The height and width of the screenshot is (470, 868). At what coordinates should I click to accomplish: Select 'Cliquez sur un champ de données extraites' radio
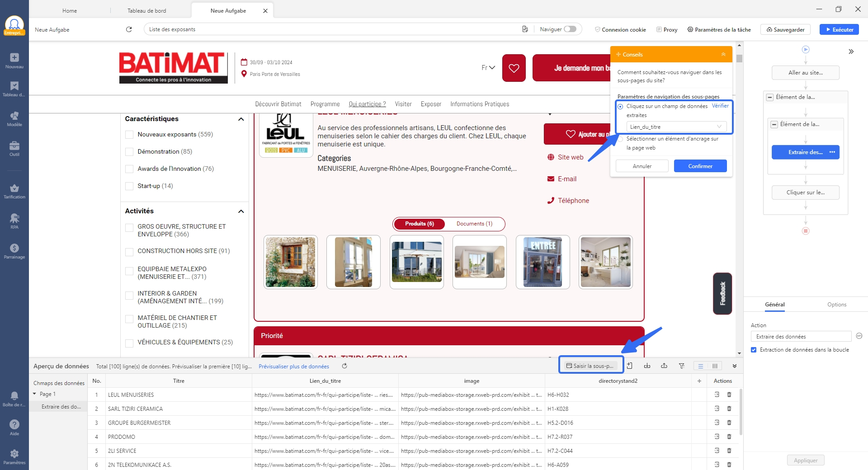coord(620,107)
